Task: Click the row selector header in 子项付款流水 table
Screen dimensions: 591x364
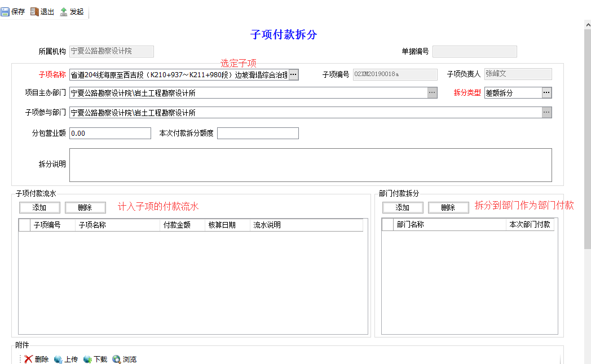Action: click(24, 225)
